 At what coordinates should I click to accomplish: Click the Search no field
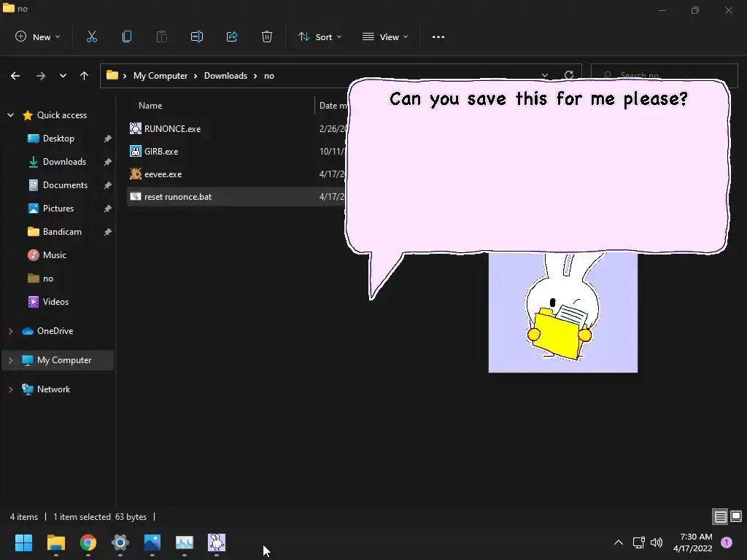(664, 75)
